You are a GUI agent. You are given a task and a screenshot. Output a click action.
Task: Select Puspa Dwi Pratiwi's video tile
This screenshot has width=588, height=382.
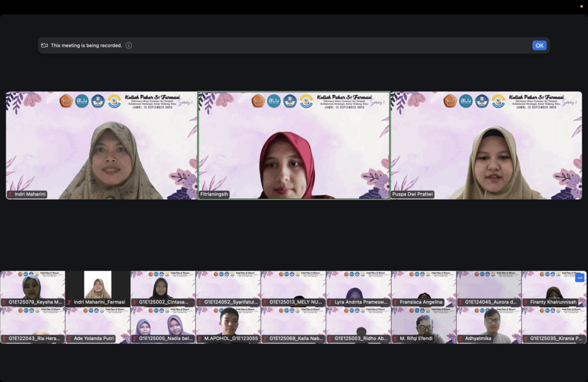tap(486, 145)
